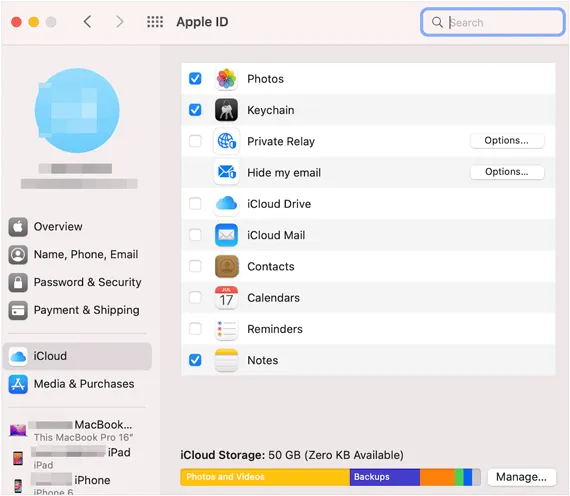Viewport: 570px width, 496px height.
Task: Select the iPad device entry
Action: 77,458
